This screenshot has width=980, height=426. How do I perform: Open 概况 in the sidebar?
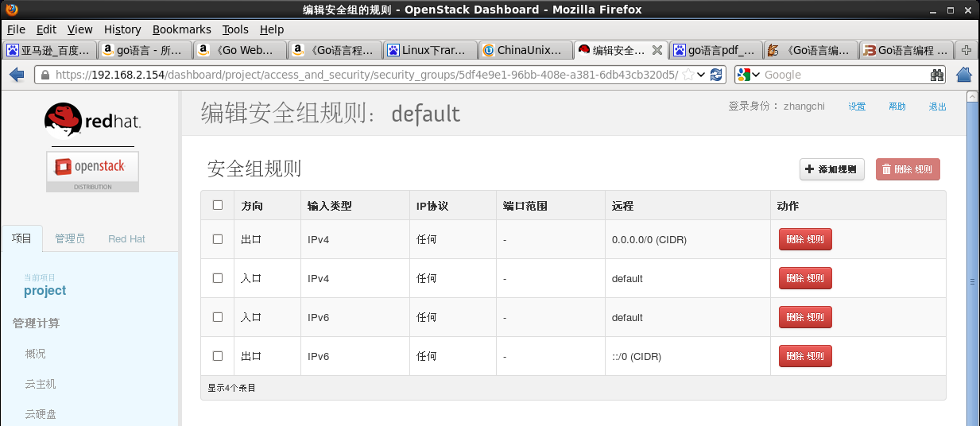point(35,354)
